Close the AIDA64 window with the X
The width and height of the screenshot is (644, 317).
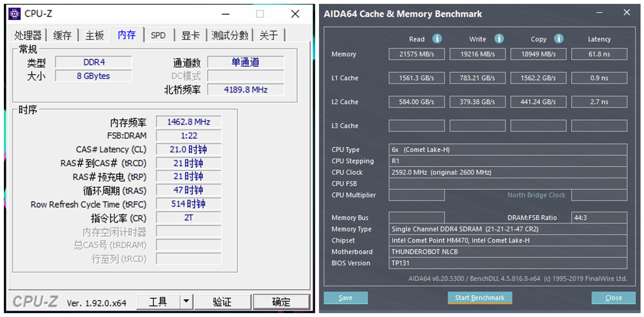point(626,12)
